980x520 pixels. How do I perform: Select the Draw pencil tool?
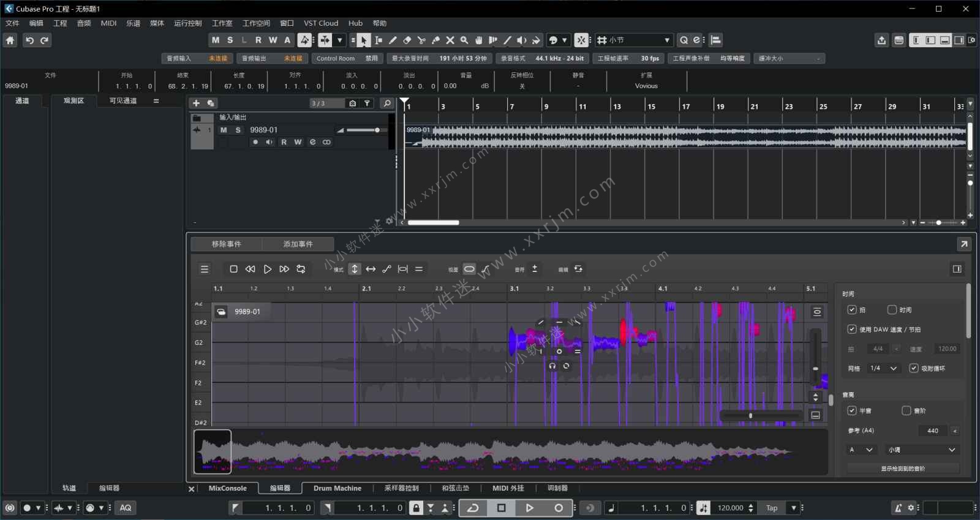point(393,40)
